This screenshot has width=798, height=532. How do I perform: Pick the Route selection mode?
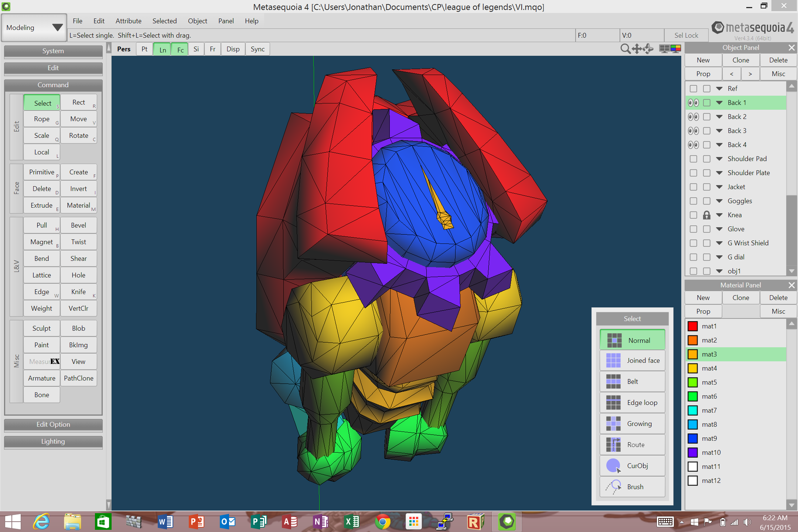(x=632, y=445)
